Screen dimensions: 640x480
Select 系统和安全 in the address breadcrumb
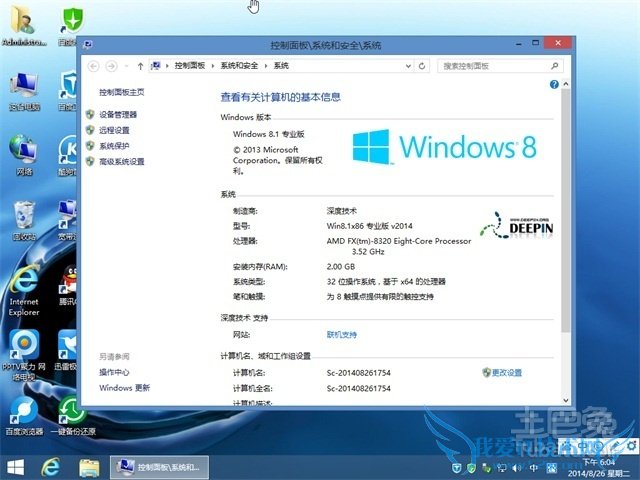tap(239, 66)
